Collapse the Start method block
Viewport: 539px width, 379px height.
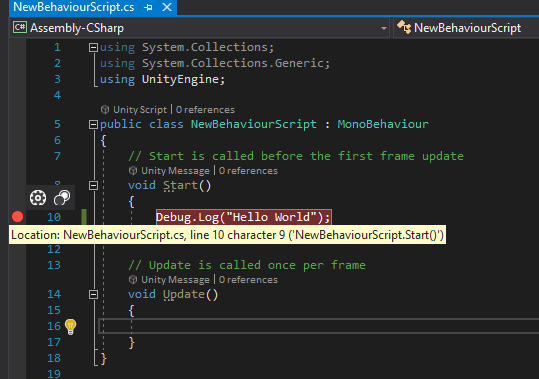coord(93,186)
